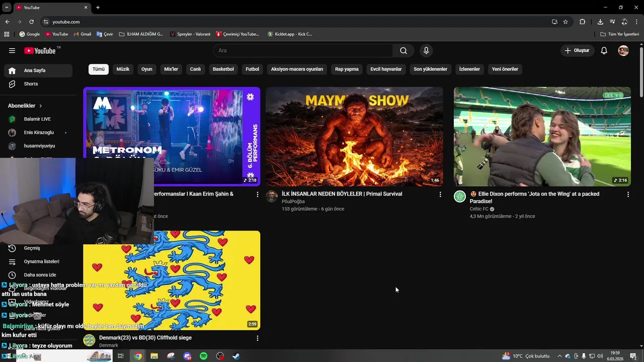Viewport: 644px width, 362px height.
Task: Open the YouTube guide hamburger menu
Action: pos(12,51)
